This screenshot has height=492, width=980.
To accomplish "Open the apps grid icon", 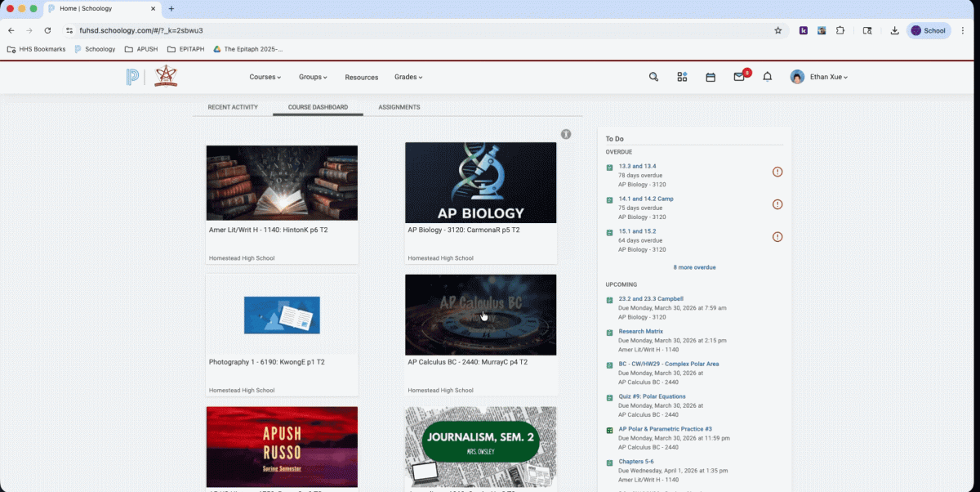I will pos(682,77).
